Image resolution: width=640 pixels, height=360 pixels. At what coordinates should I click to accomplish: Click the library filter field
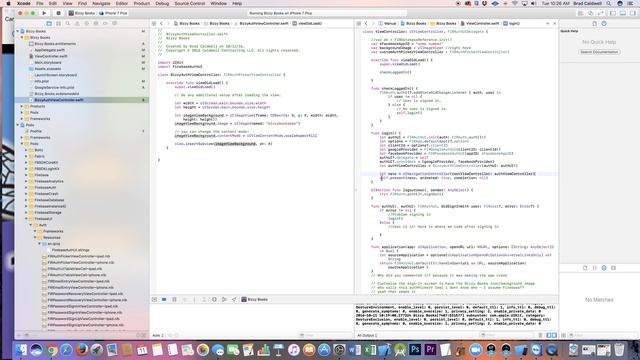(602, 335)
